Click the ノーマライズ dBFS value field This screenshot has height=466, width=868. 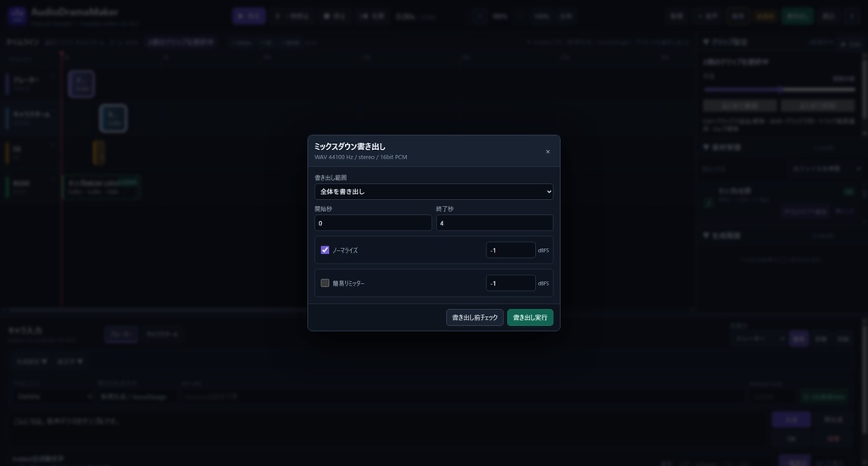click(x=510, y=250)
